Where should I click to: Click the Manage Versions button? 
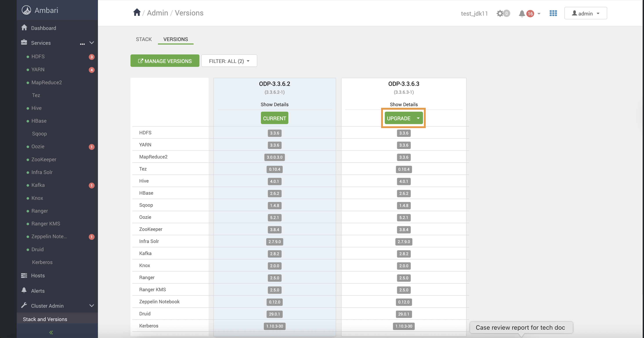(x=165, y=61)
